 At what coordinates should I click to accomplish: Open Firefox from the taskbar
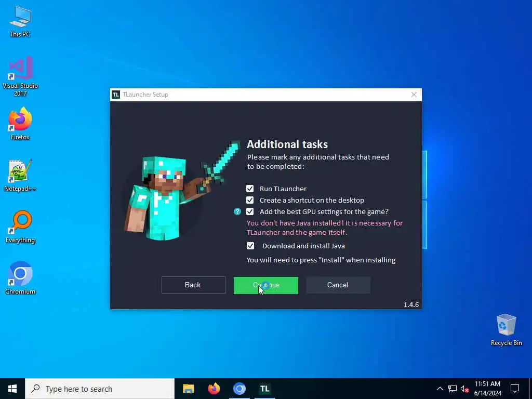click(x=214, y=389)
